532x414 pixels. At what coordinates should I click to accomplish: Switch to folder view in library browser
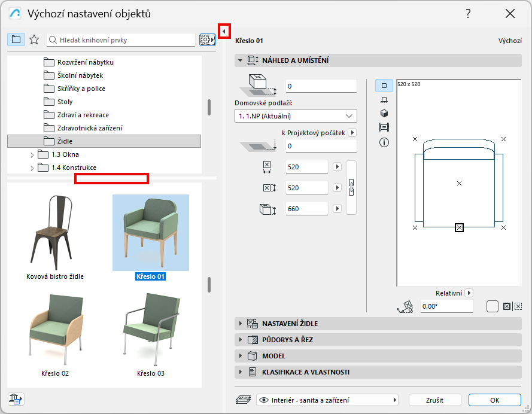16,39
